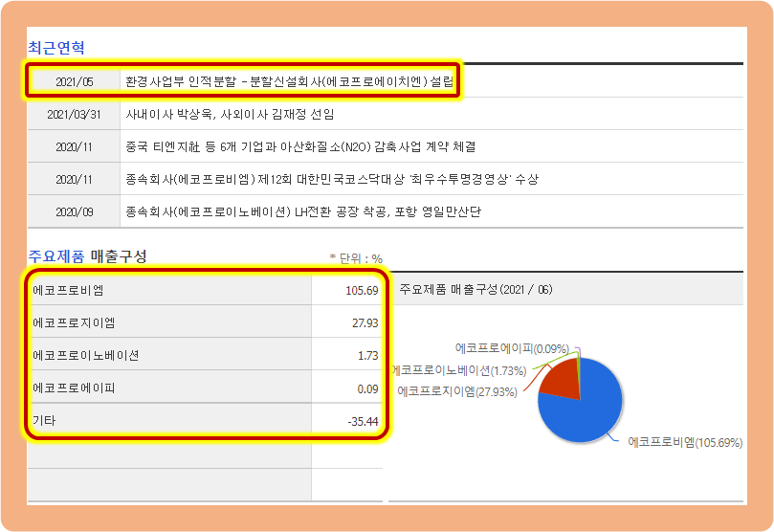Click the 에코프로에이피(0.09%) chart label
Screen dimensions: 774x532
[x=513, y=348]
